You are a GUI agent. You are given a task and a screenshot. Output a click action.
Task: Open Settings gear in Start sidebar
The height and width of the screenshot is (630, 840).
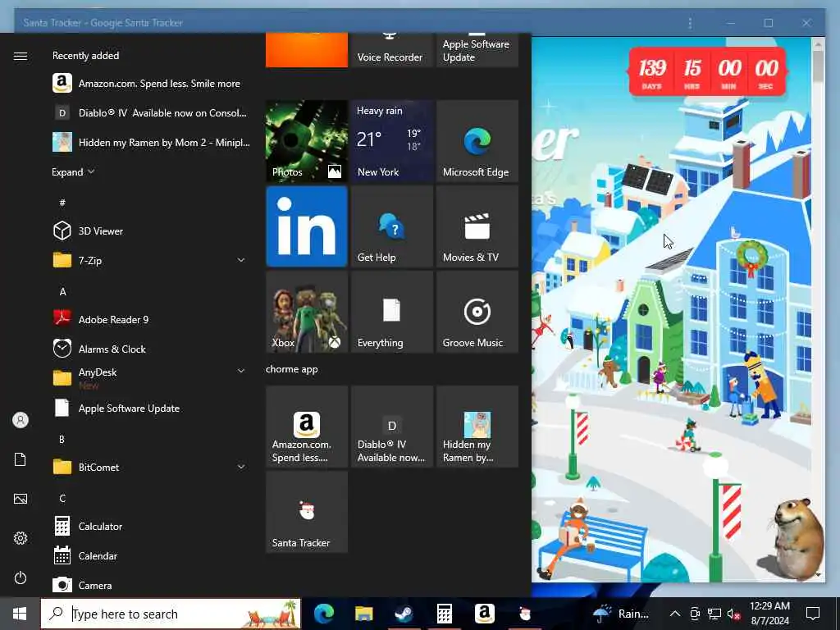[21, 538]
